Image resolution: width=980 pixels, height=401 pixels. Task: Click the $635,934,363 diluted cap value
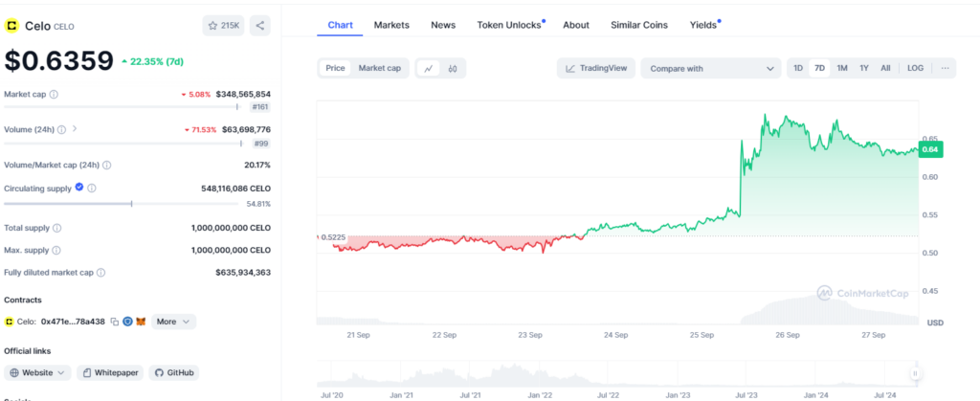[243, 273]
